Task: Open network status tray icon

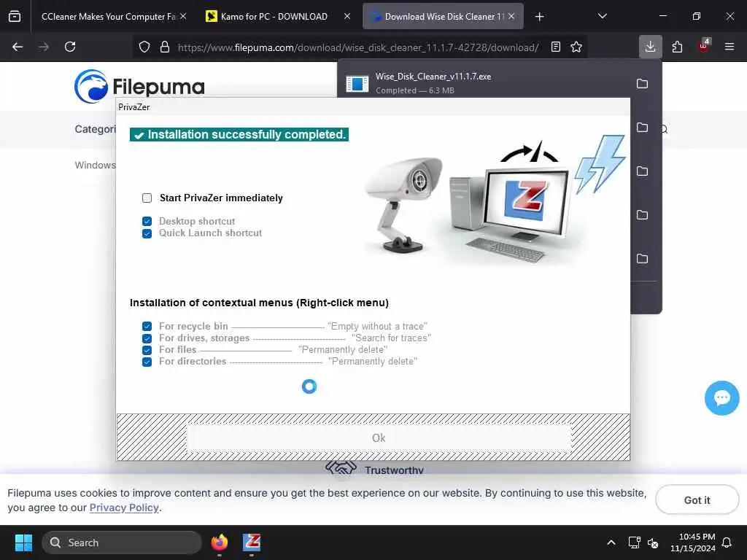Action: click(634, 542)
